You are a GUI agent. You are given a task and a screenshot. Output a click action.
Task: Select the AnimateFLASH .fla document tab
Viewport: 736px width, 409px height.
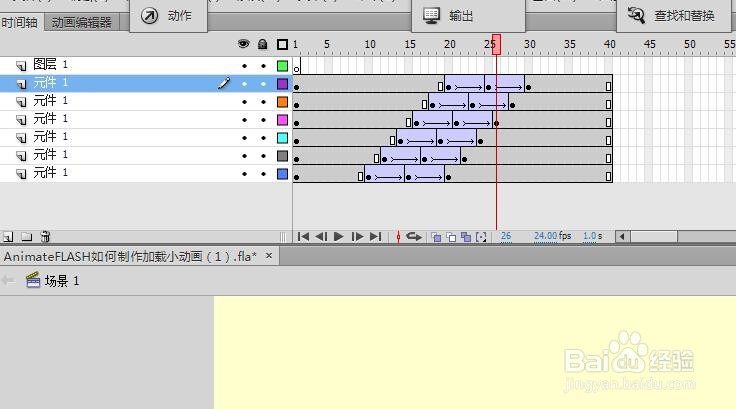[x=130, y=256]
